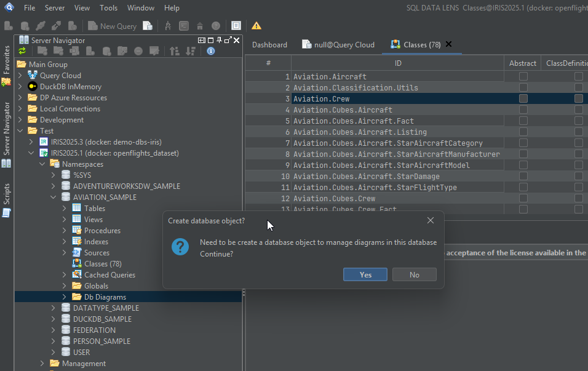Toggle ClassDefinition checkbox for Aviation.Aircraft

579,76
